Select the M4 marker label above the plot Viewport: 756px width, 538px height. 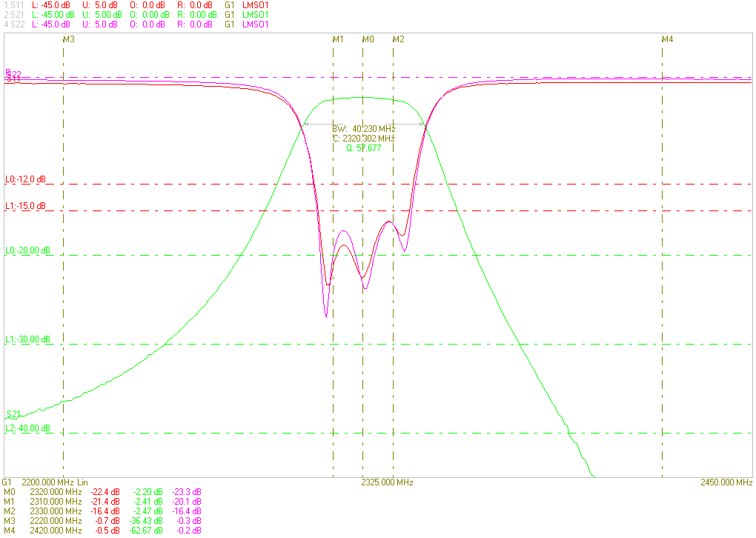(667, 39)
